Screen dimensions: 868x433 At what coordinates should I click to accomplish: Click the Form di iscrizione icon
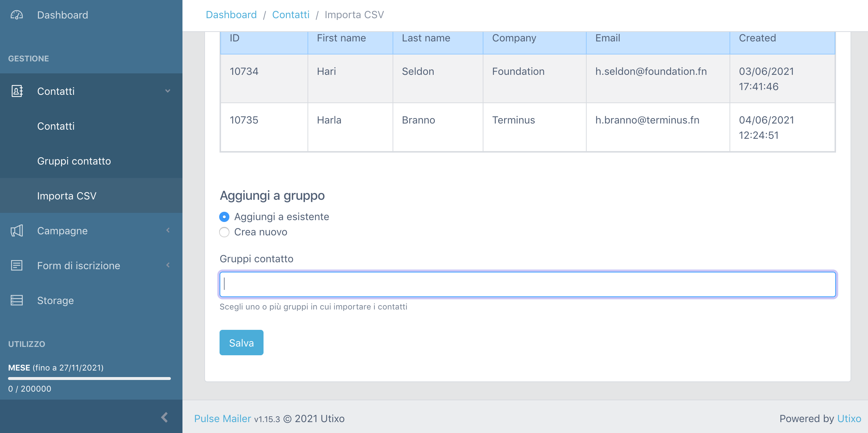point(17,266)
